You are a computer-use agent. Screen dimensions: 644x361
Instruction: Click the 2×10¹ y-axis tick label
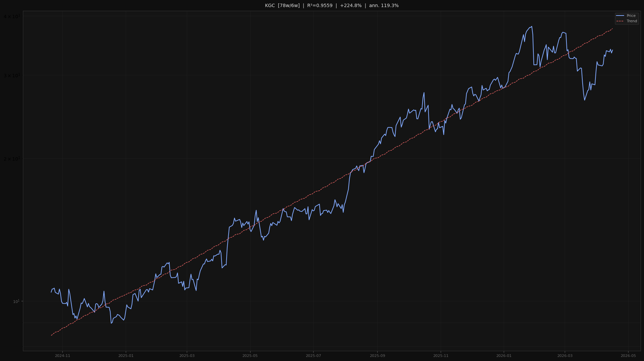pos(12,159)
